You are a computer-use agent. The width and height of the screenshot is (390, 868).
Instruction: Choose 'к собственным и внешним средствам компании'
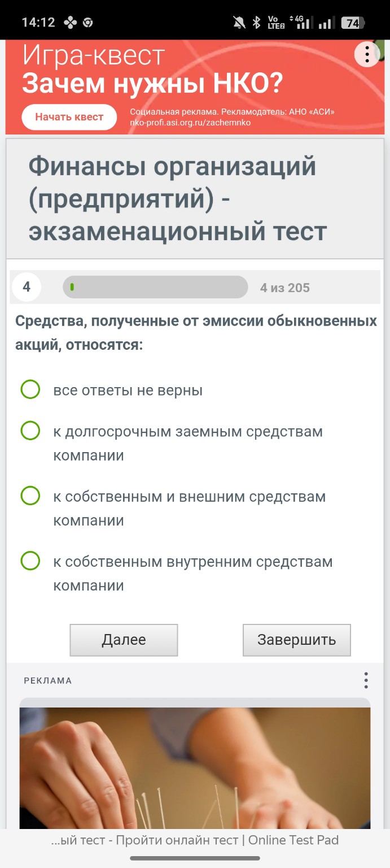pyautogui.click(x=31, y=497)
